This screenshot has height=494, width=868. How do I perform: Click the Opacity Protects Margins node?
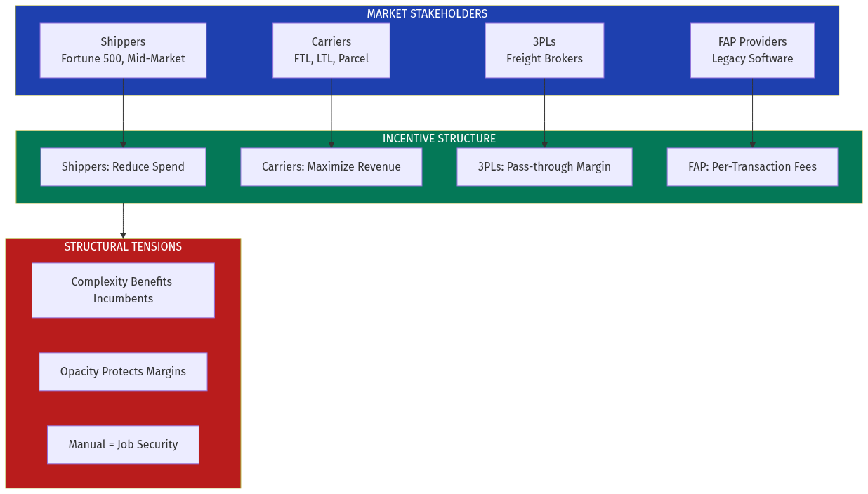tap(123, 371)
